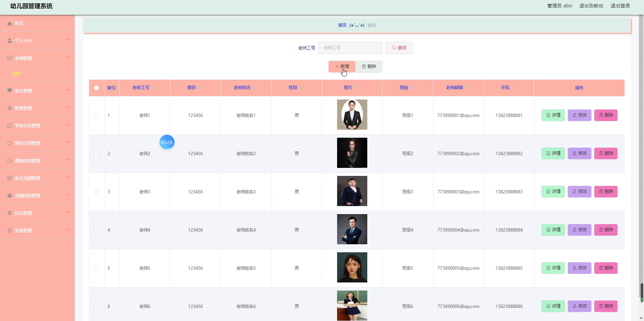Click the plus icon on 新增 button
The width and height of the screenshot is (644, 321).
tap(337, 66)
